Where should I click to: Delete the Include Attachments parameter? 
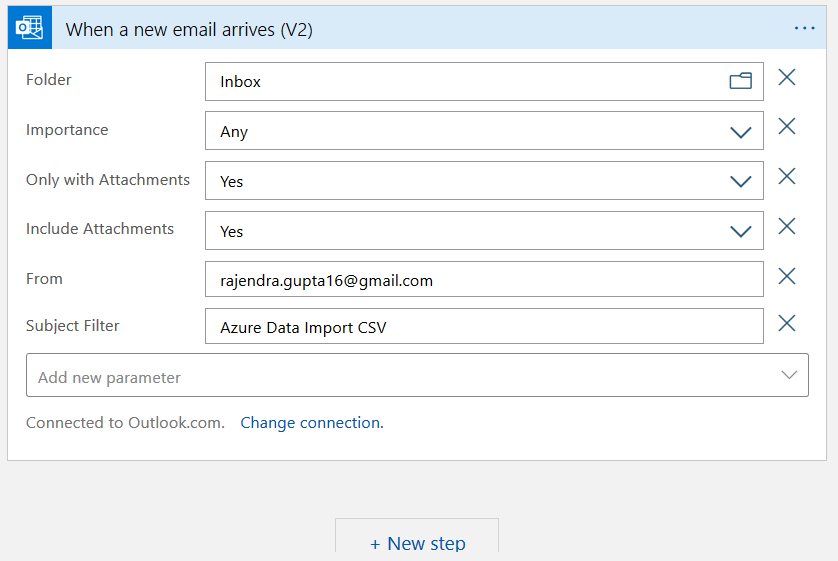click(x=787, y=227)
